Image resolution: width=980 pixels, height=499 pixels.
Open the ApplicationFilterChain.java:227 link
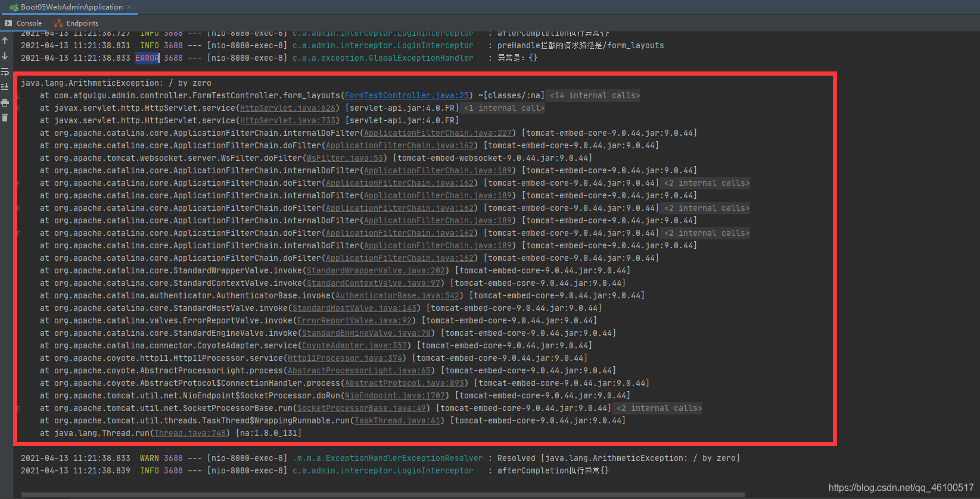pyautogui.click(x=438, y=133)
